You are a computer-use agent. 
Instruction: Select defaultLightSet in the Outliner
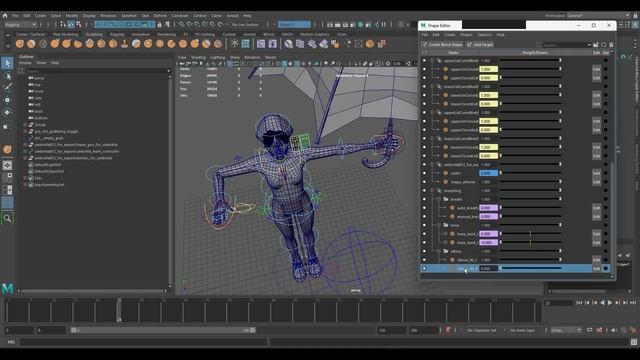(48, 164)
